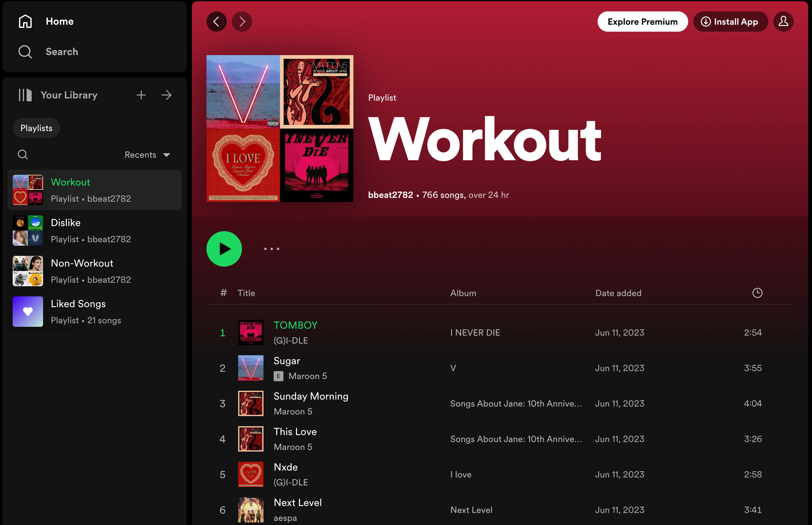Click the Install App button

pos(730,22)
